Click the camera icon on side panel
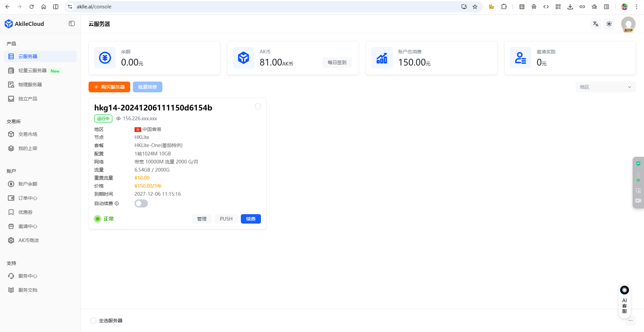This screenshot has height=332, width=644. [638, 200]
